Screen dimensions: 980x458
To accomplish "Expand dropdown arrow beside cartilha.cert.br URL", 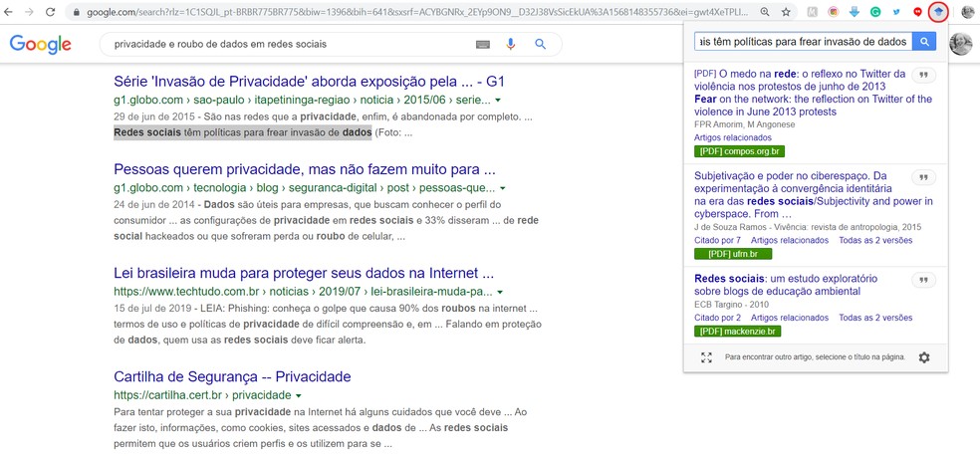I will click(x=298, y=395).
